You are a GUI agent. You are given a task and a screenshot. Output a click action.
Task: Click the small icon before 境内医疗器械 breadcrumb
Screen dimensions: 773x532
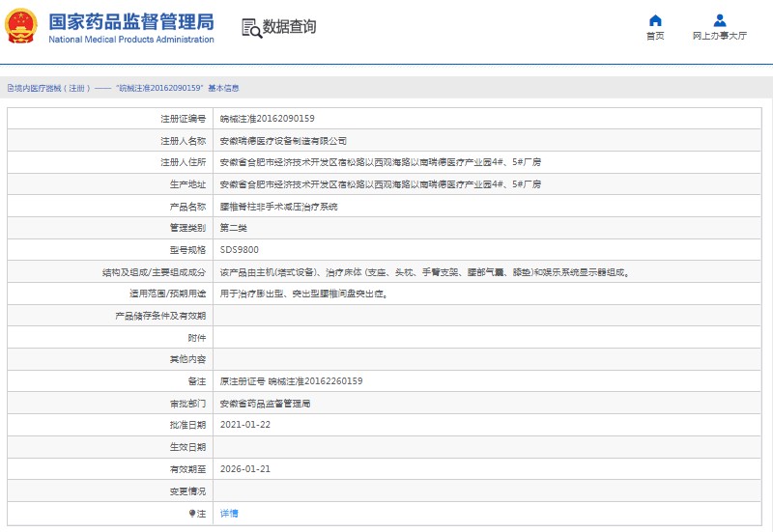11,88
